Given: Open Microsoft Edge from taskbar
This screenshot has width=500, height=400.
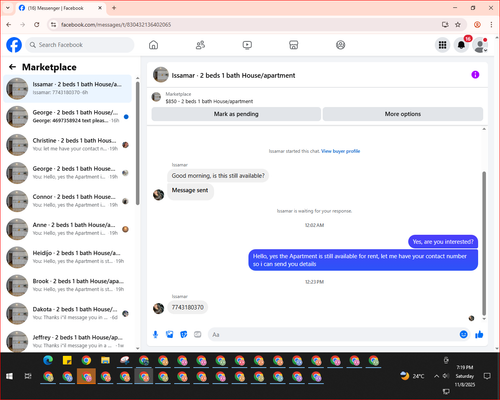Looking at the screenshot, I should click(x=48, y=360).
